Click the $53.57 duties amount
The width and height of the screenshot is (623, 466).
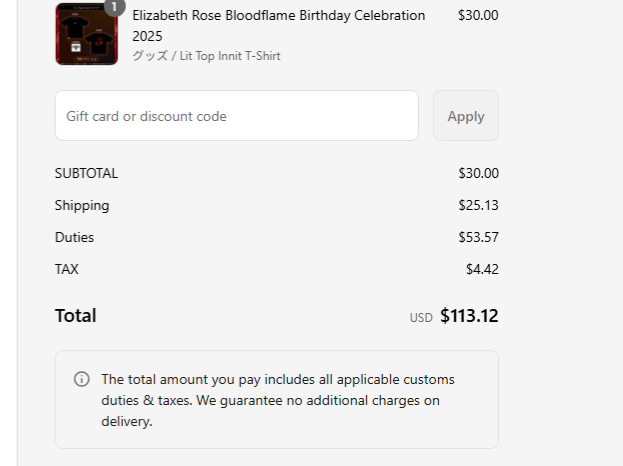pos(478,237)
